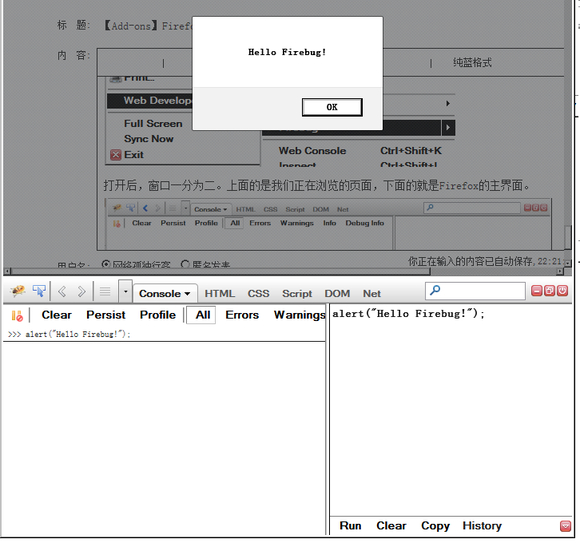The height and width of the screenshot is (543, 580).
Task: Clear the command editor contents
Action: [x=391, y=526]
